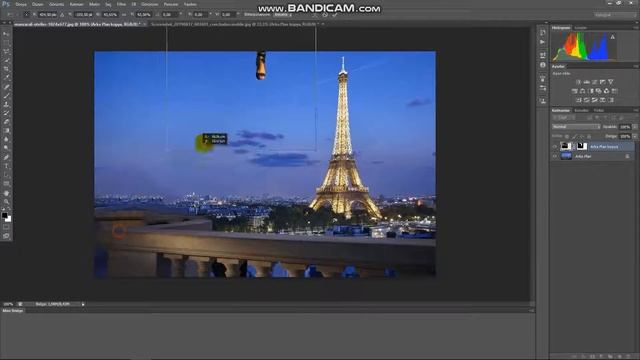Select the Arka Plan kopya layer mask thumbnail
The height and width of the screenshot is (360, 640).
(582, 146)
